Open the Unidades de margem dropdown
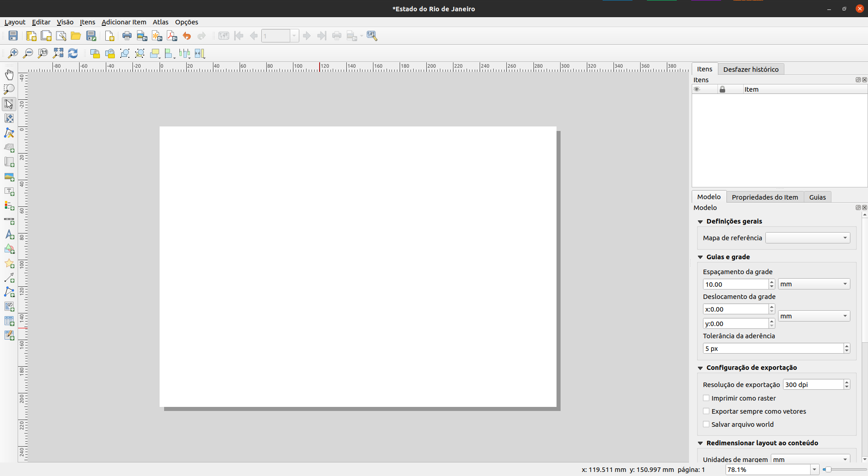Image resolution: width=868 pixels, height=476 pixels. click(810, 458)
